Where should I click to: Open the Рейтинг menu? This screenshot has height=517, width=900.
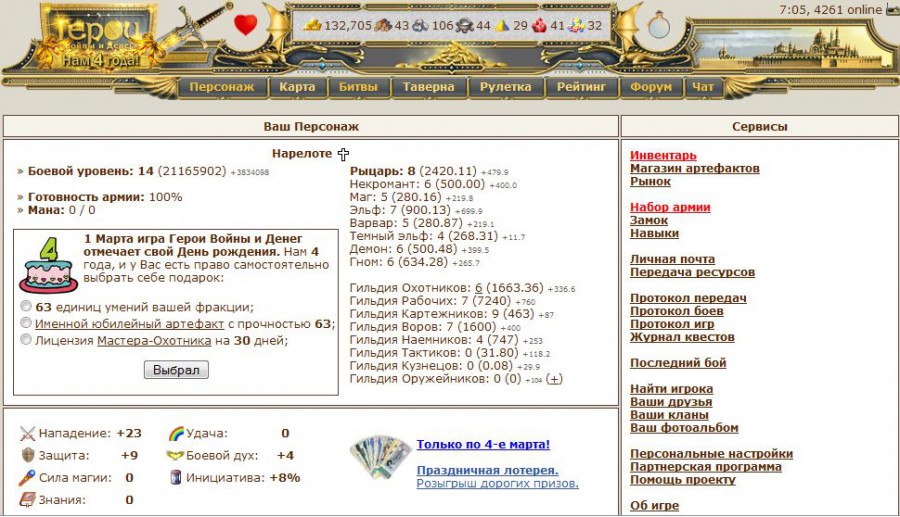pos(581,87)
